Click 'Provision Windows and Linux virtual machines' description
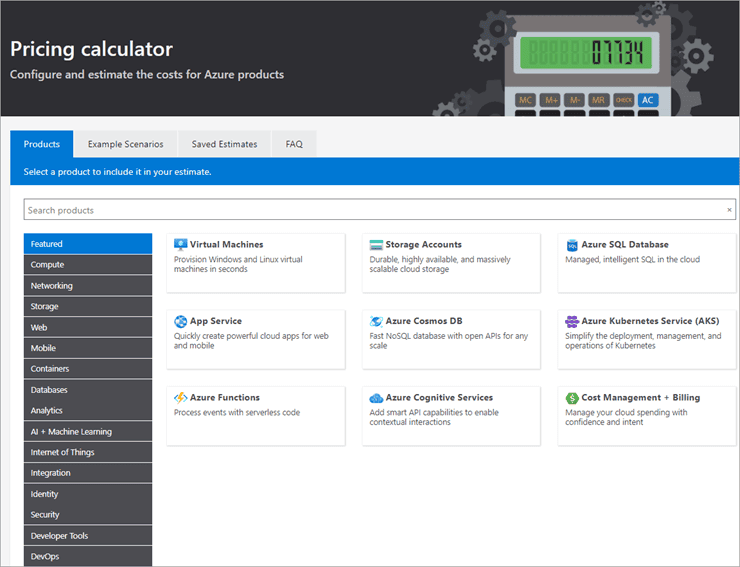The image size is (740, 567). pyautogui.click(x=238, y=264)
